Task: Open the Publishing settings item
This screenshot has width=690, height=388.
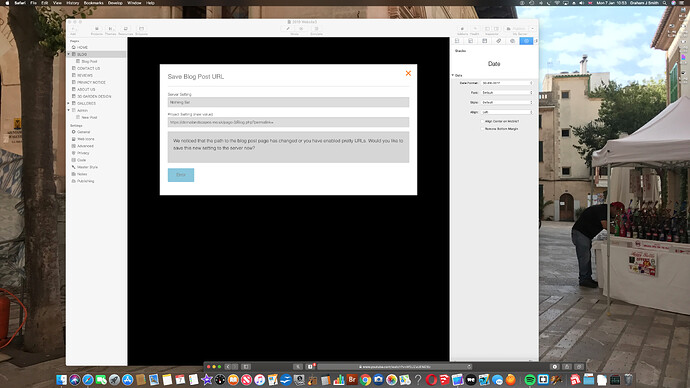Action: [85, 181]
